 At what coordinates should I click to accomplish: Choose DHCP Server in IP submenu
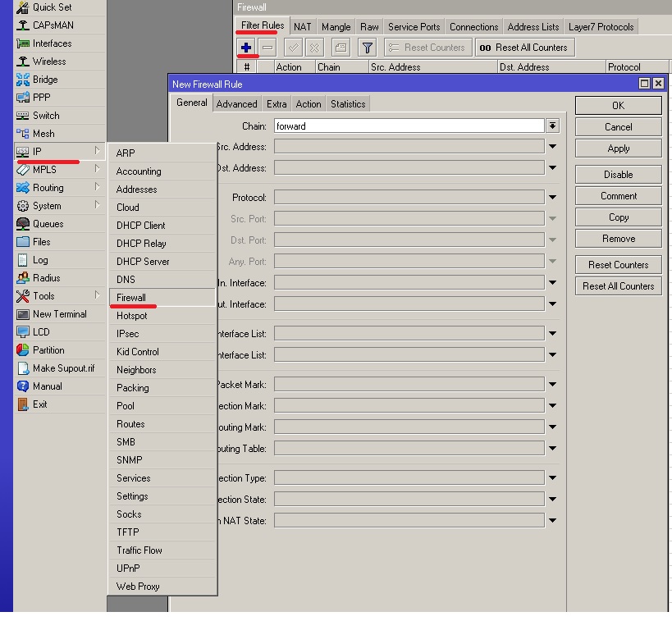[143, 262]
